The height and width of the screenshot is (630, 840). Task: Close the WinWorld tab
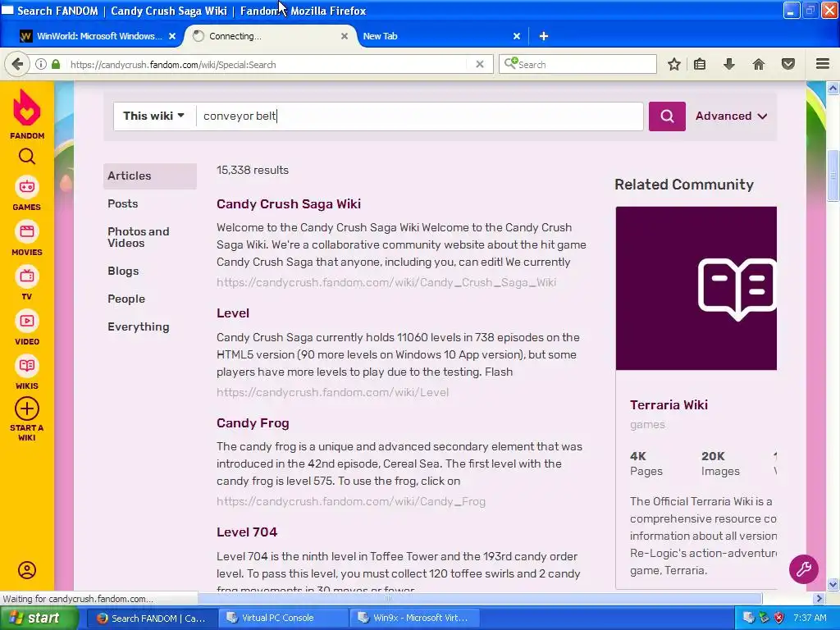(x=172, y=36)
